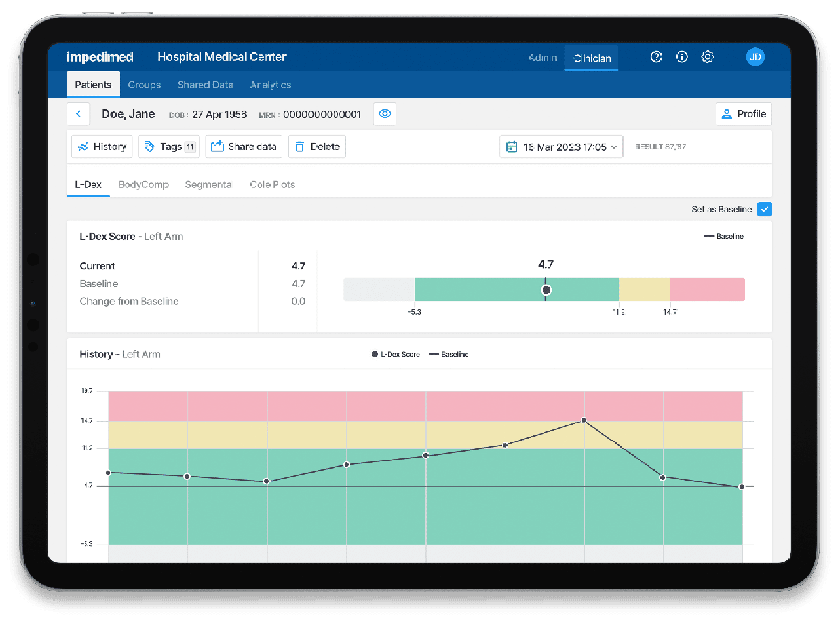
Task: Select the Groups tab
Action: coord(144,85)
